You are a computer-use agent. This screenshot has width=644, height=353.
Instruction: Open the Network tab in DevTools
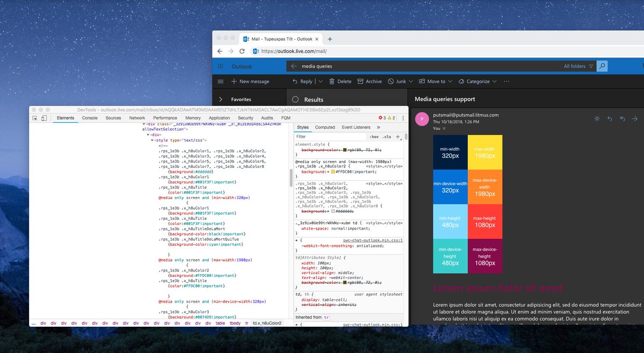pyautogui.click(x=137, y=118)
